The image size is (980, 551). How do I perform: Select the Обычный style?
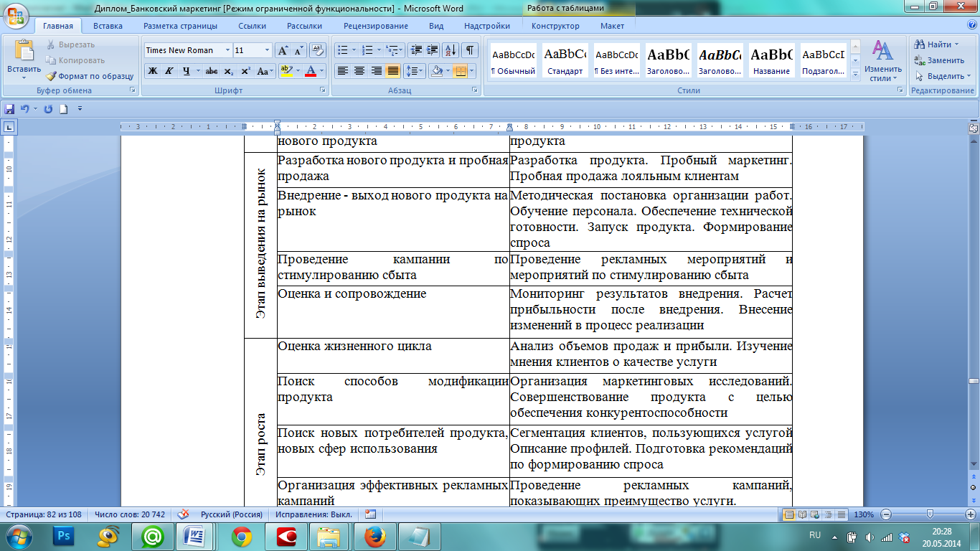coord(513,60)
